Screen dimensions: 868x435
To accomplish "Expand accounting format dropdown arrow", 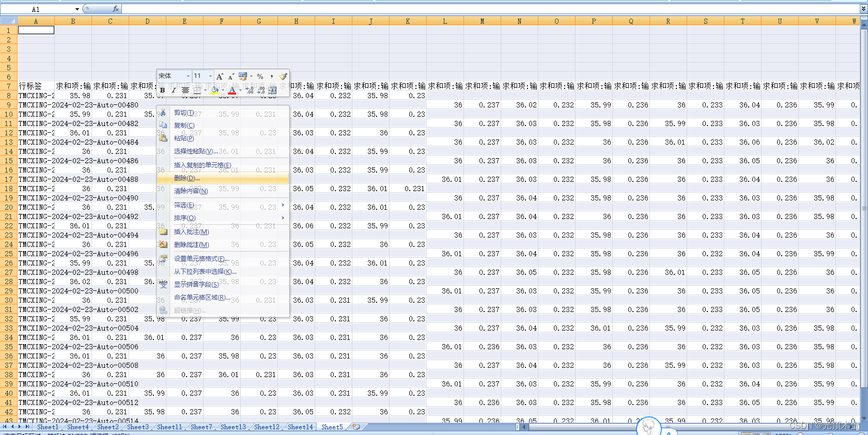I will tap(252, 76).
